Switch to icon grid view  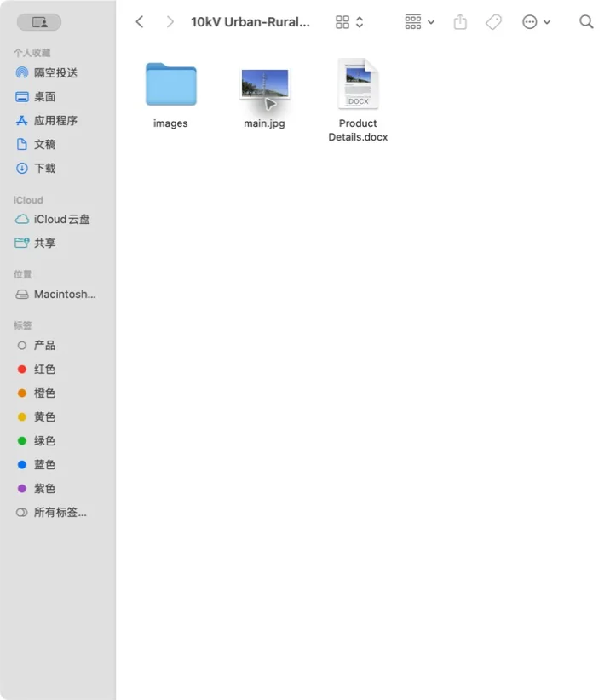coord(342,22)
